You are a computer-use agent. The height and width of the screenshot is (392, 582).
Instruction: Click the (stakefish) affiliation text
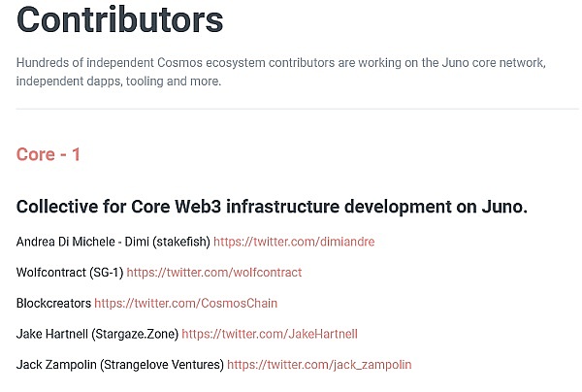coord(181,242)
